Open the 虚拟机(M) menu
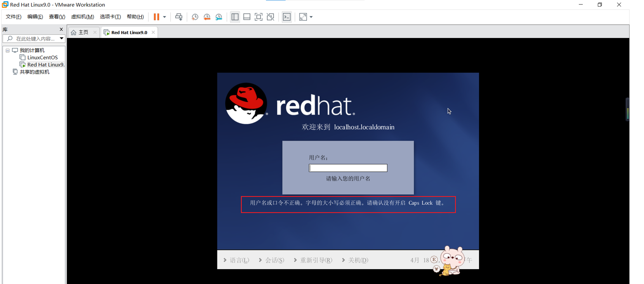Screen dimensions: 644x284 coord(83,17)
